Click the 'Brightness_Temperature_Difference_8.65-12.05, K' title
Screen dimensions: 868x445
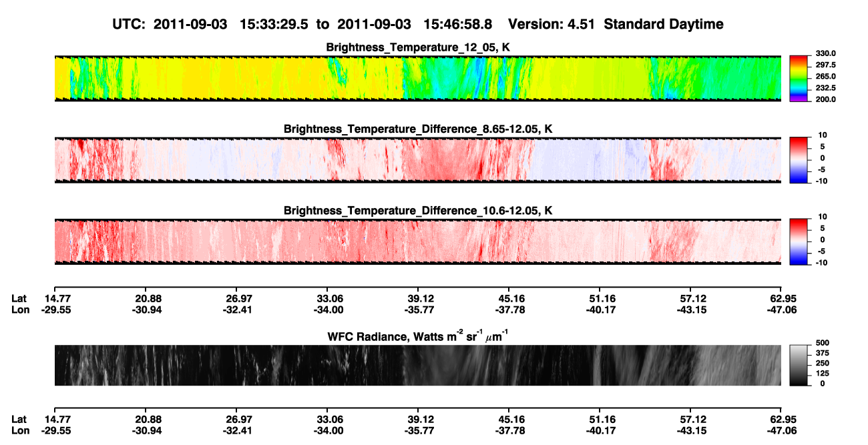[x=418, y=129]
